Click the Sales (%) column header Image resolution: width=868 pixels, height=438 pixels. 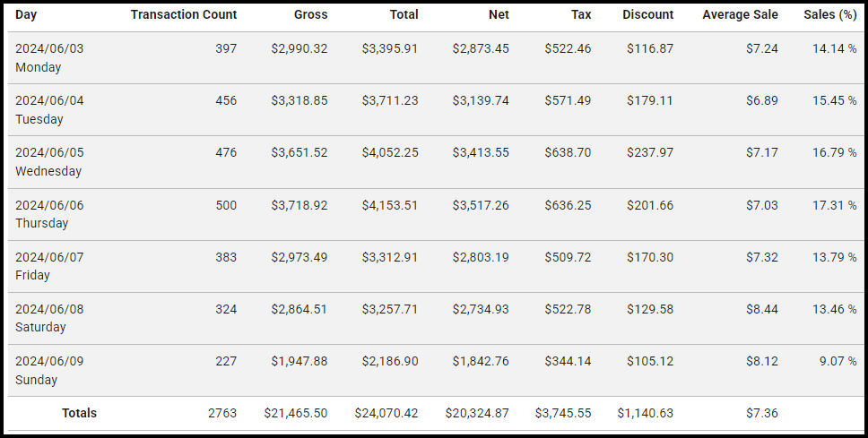(830, 15)
